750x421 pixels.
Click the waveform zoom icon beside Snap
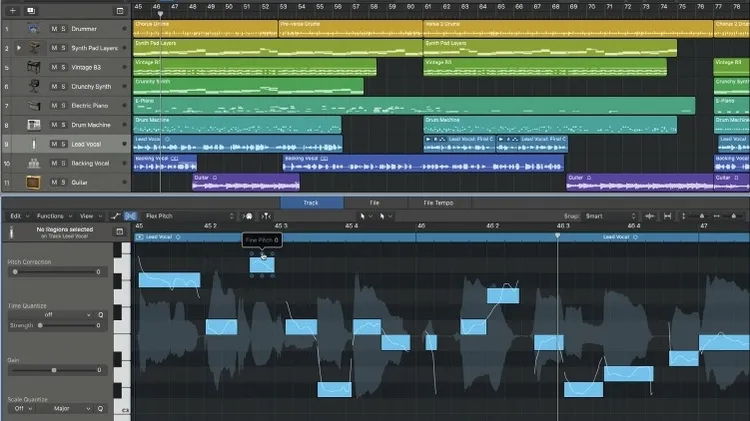[650, 216]
